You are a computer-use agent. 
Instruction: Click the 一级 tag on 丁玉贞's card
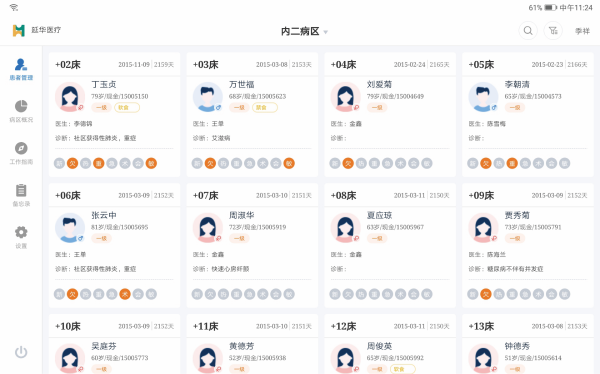pyautogui.click(x=101, y=108)
